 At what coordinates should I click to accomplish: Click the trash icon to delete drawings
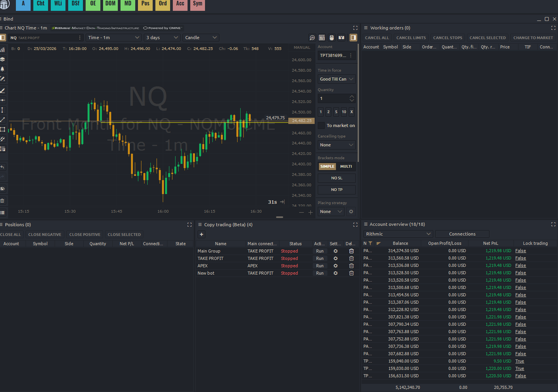point(2,200)
